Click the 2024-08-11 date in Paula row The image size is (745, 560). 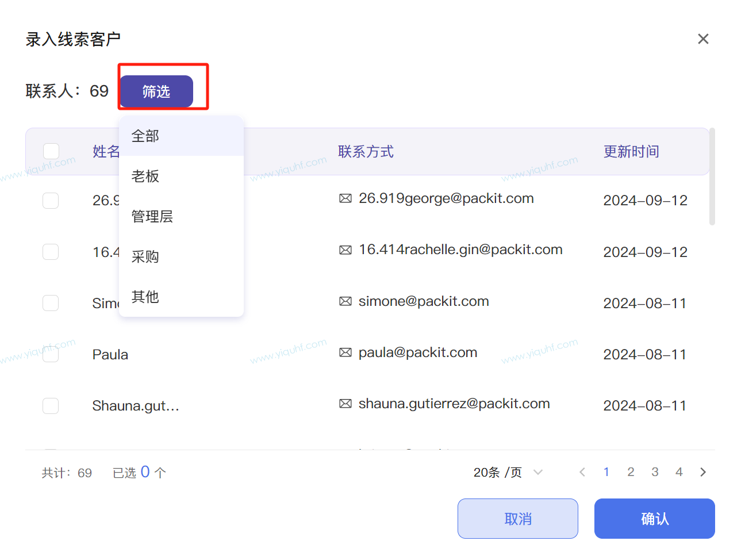645,355
